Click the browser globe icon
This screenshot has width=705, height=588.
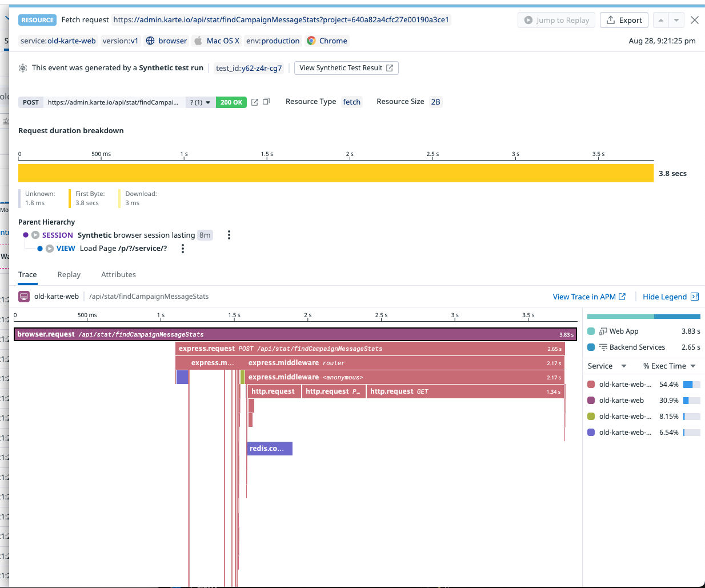[x=150, y=41]
